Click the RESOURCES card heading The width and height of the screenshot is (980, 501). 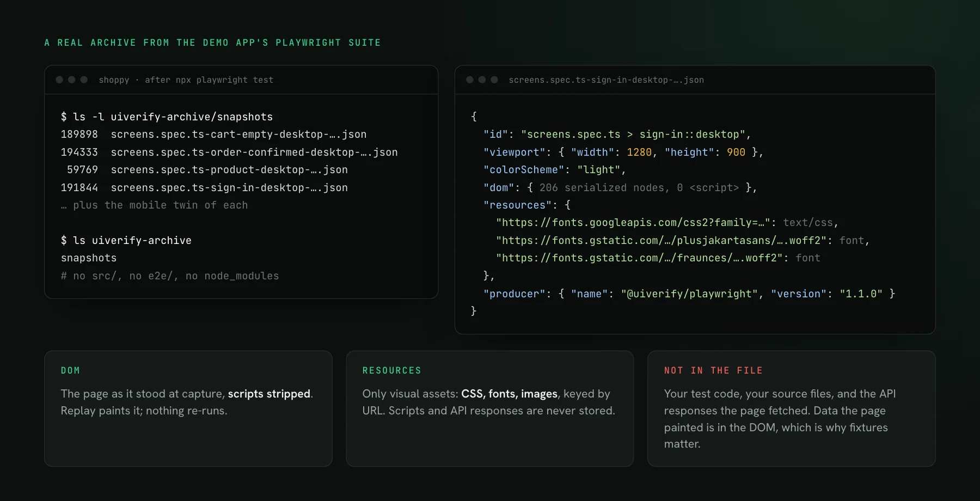click(392, 371)
